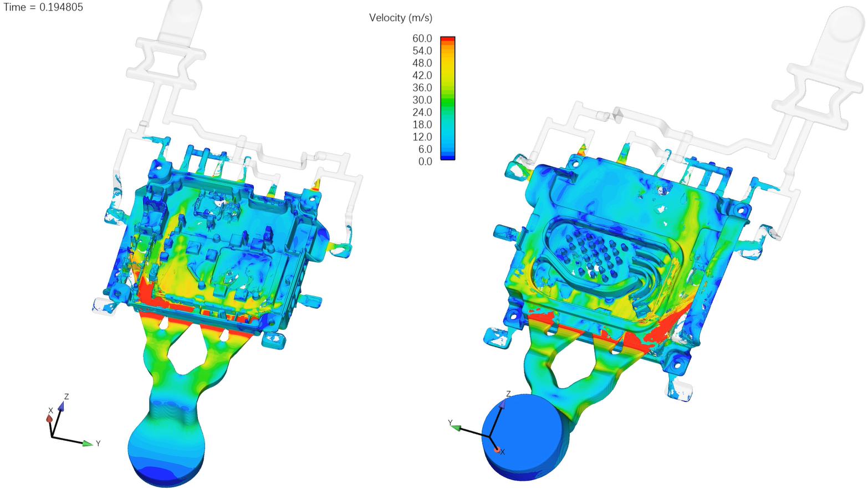Click the right view's red X axis marker
868x489 pixels.
tap(497, 449)
